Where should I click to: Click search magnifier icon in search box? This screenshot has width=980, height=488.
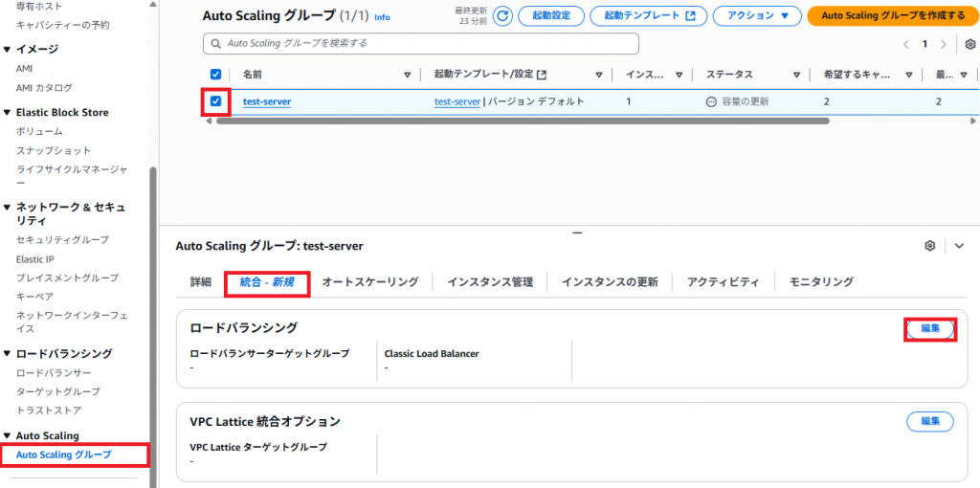pyautogui.click(x=216, y=44)
